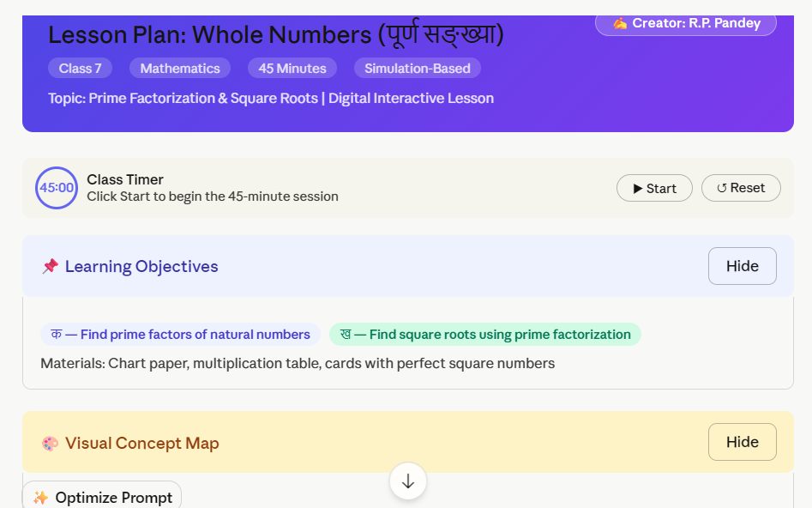The width and height of the screenshot is (812, 508).
Task: Click the 45:00 circular timer display
Action: pyautogui.click(x=57, y=188)
